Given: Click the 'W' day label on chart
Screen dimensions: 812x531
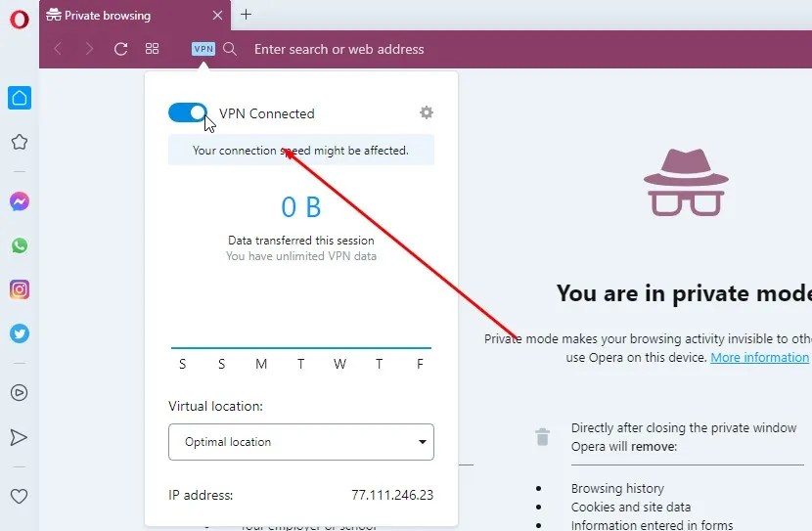Looking at the screenshot, I should (339, 364).
